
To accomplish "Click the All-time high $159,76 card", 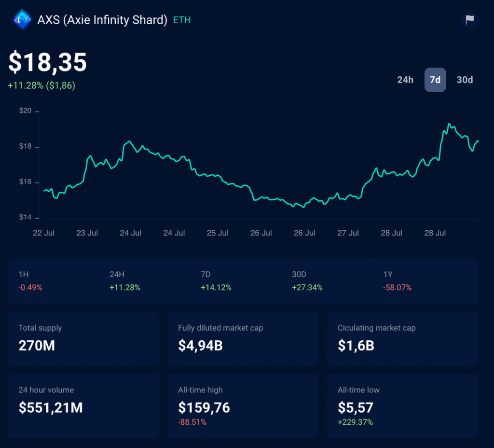I will [x=243, y=406].
